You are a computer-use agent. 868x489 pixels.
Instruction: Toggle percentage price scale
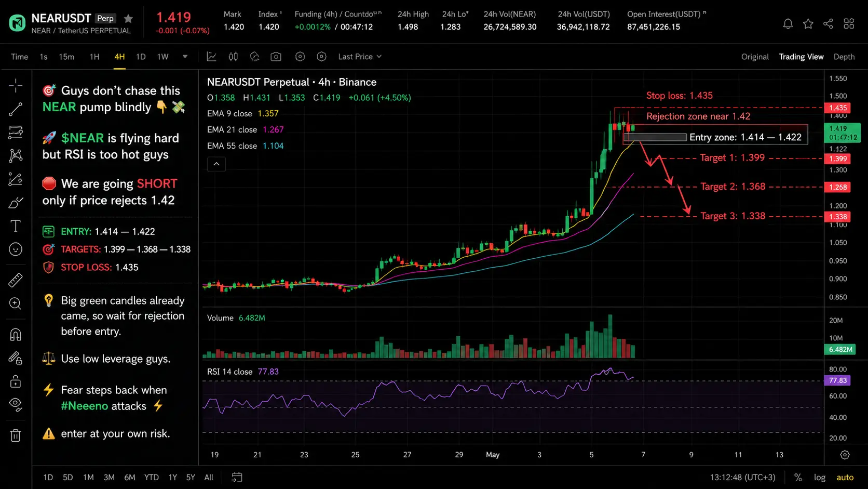pyautogui.click(x=798, y=477)
